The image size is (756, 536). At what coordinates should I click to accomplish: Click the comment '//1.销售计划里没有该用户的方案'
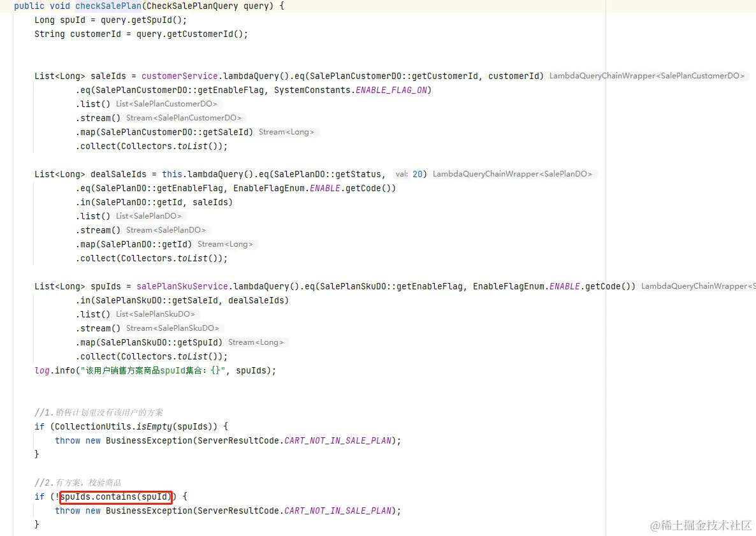coord(99,412)
